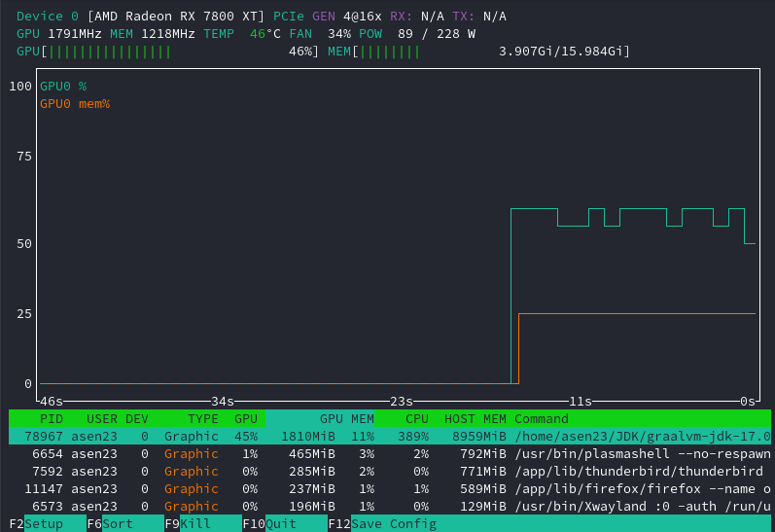Select the Xwayland process row

[x=390, y=507]
